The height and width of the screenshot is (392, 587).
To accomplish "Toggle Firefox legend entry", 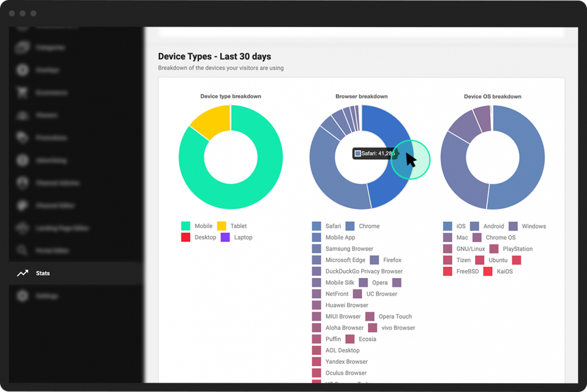I will (386, 260).
